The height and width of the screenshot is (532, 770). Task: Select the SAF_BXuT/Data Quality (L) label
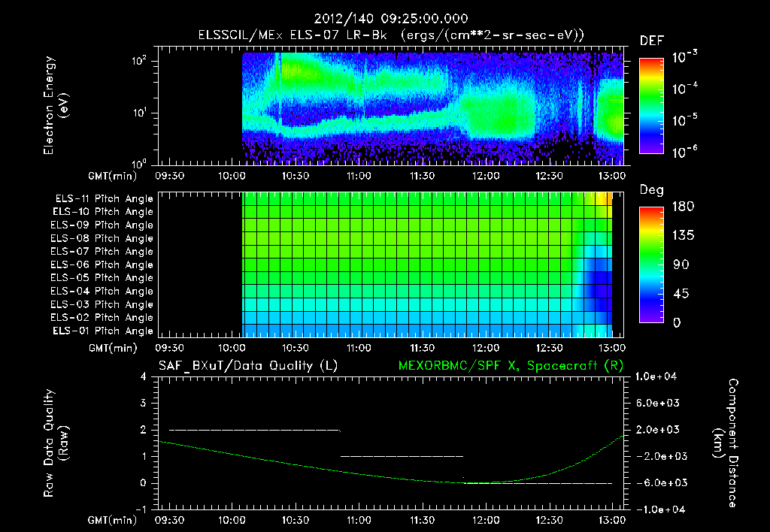(x=248, y=366)
